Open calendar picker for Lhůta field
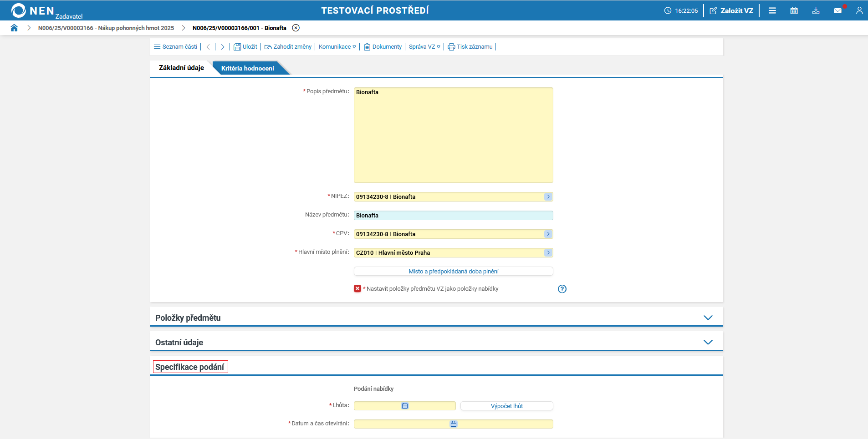 click(x=405, y=406)
